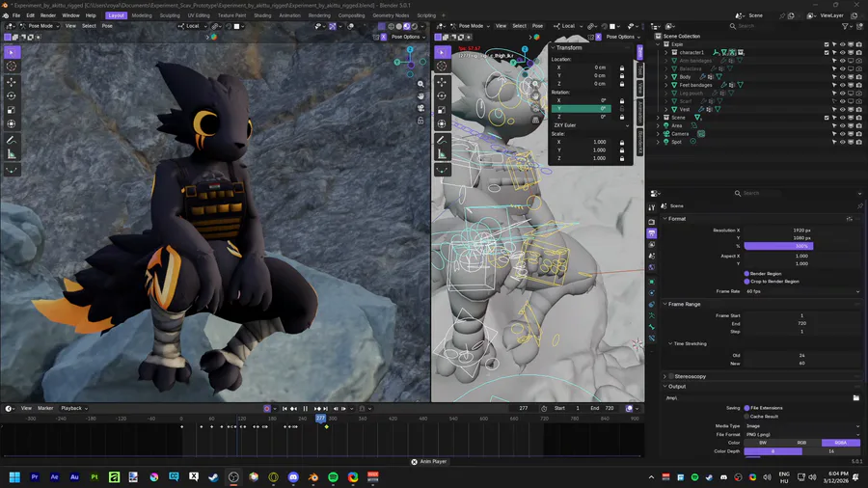
Task: Click the output path folder browse icon
Action: click(x=856, y=397)
